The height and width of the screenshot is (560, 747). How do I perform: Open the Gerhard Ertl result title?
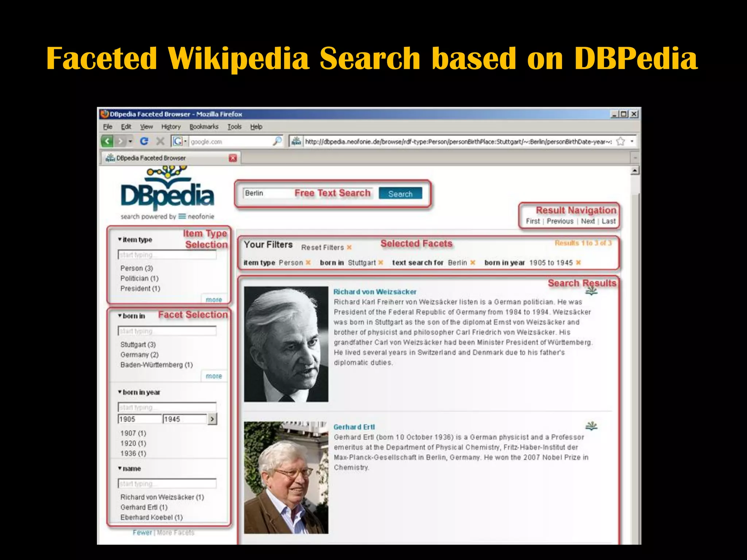[x=354, y=427]
